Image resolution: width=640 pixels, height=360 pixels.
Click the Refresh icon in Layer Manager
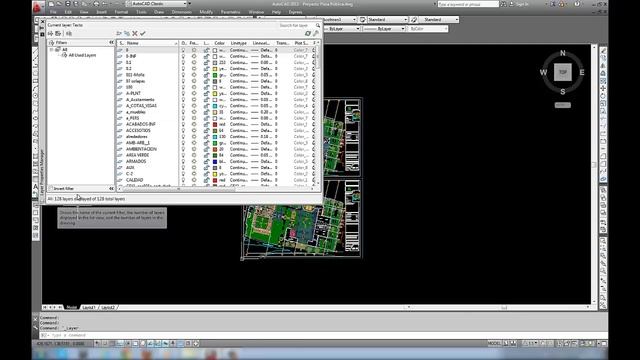tap(308, 33)
